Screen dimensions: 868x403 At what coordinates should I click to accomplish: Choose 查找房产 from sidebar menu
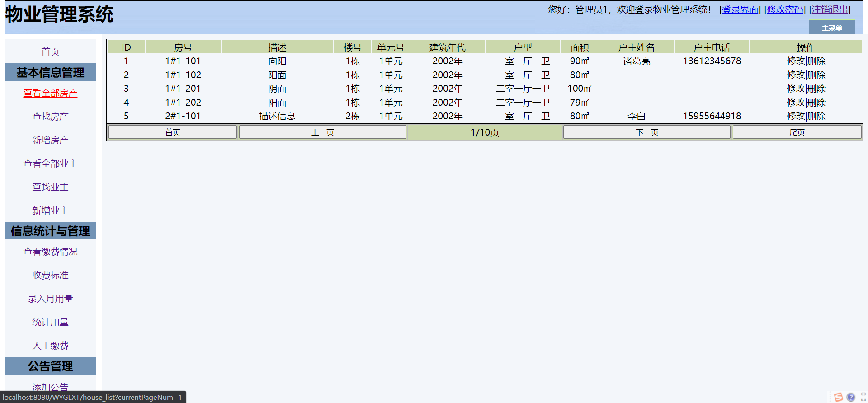pos(50,117)
